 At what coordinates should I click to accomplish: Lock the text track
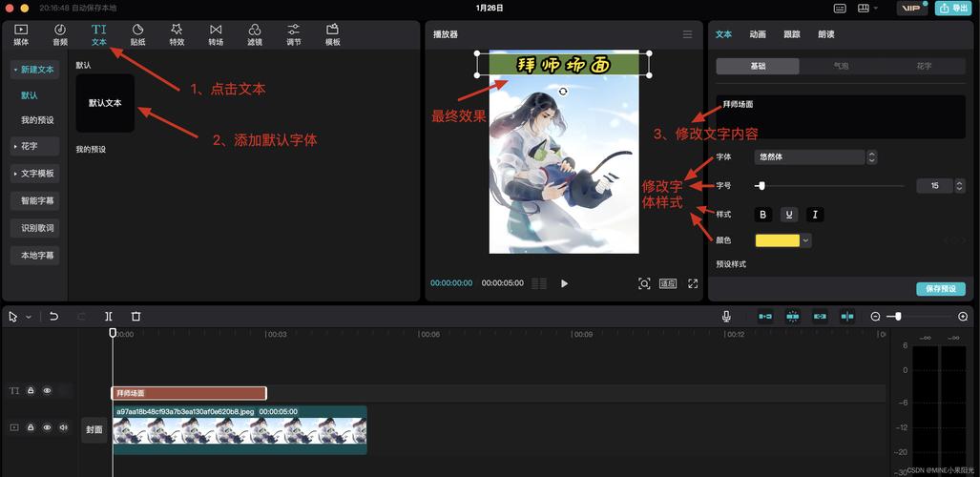[x=31, y=391]
